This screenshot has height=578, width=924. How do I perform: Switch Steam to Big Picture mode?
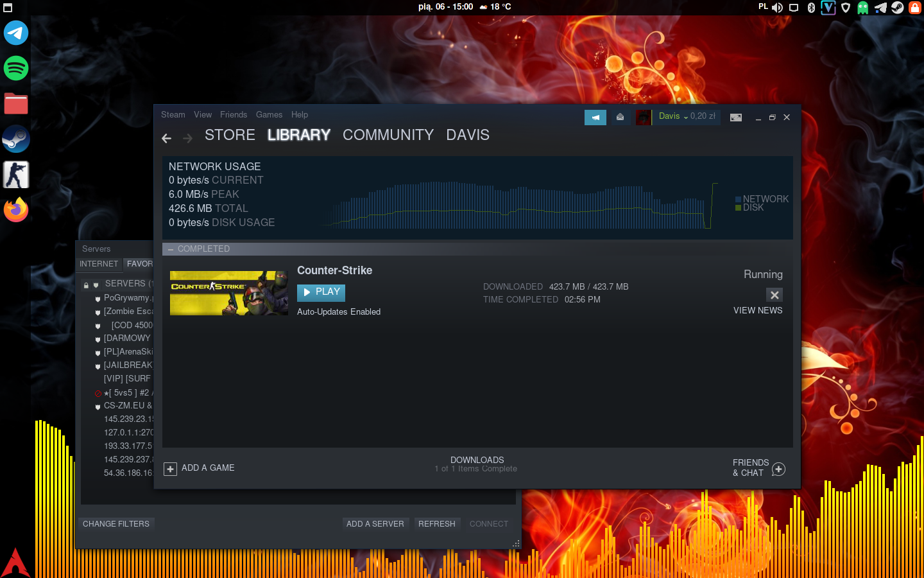(x=736, y=118)
